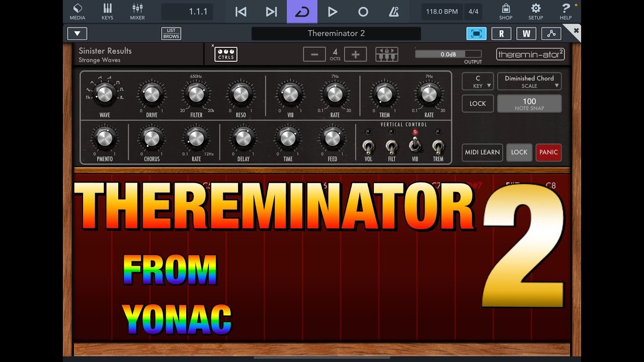Open the Media browser

click(77, 12)
